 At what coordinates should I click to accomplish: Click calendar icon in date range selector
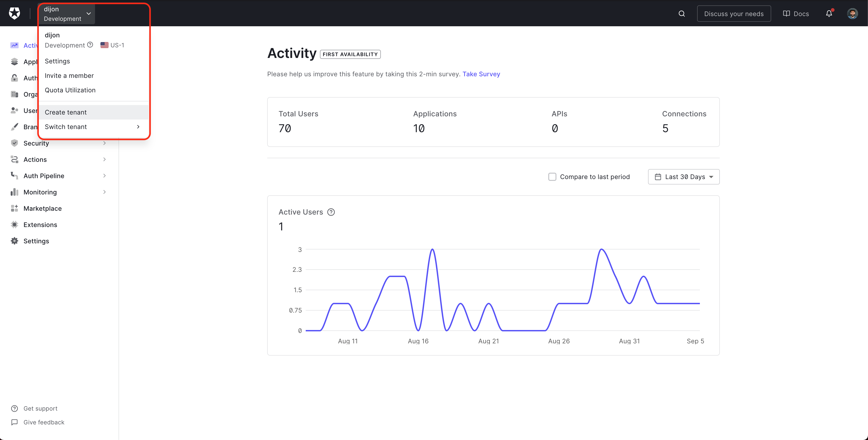658,177
